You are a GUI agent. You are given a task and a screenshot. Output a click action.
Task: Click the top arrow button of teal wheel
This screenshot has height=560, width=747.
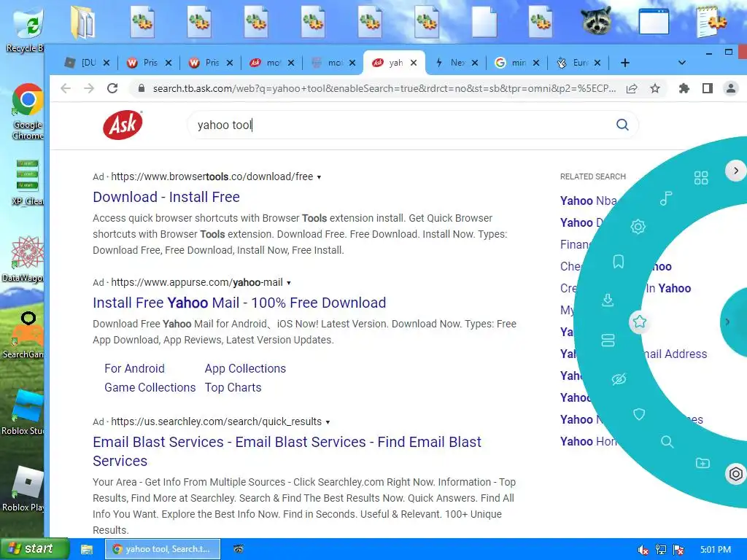click(x=735, y=171)
